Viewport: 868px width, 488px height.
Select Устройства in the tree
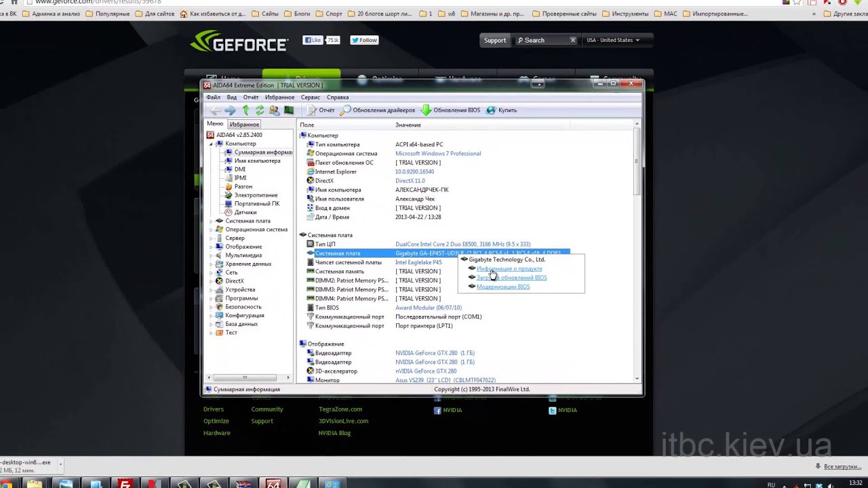(240, 289)
